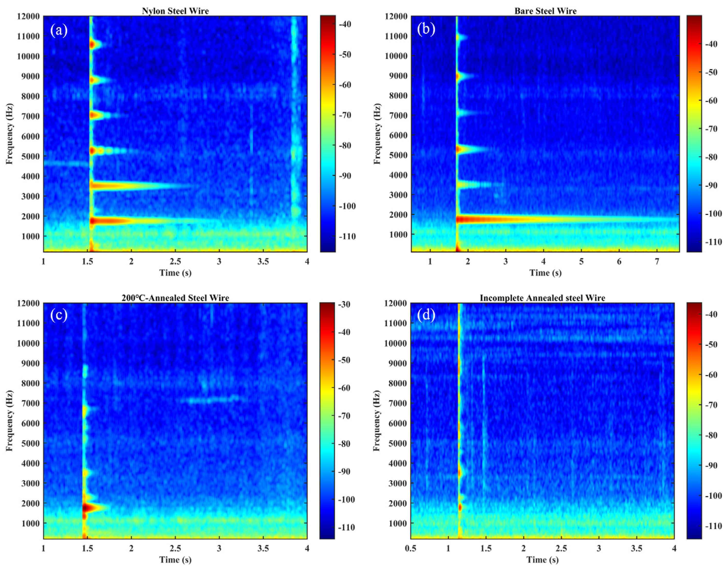This screenshot has height=569, width=728.
Task: Click the colorbar beside 200°C-Annealed plot
Action: click(327, 421)
